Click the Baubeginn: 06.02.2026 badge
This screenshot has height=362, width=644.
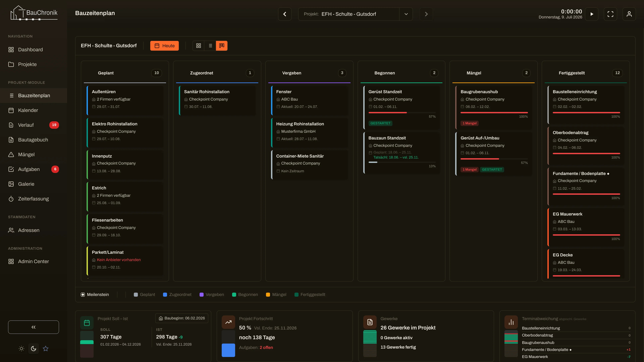click(182, 318)
